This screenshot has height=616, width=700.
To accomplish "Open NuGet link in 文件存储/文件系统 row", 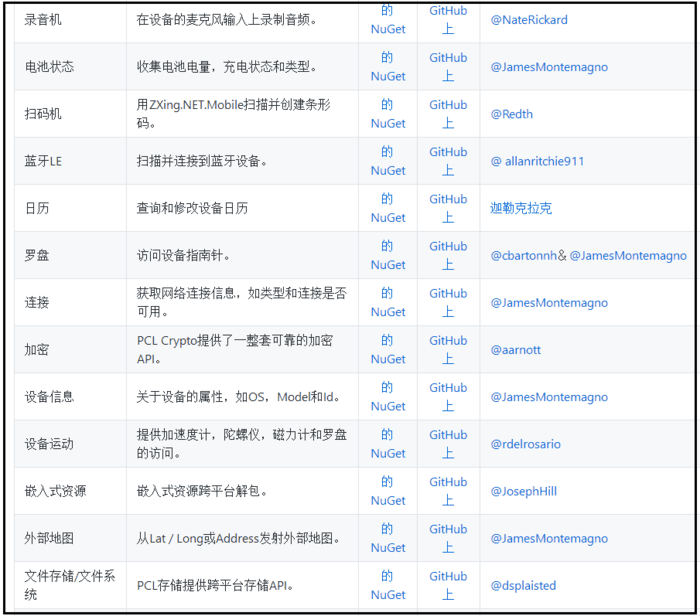I will click(x=388, y=585).
